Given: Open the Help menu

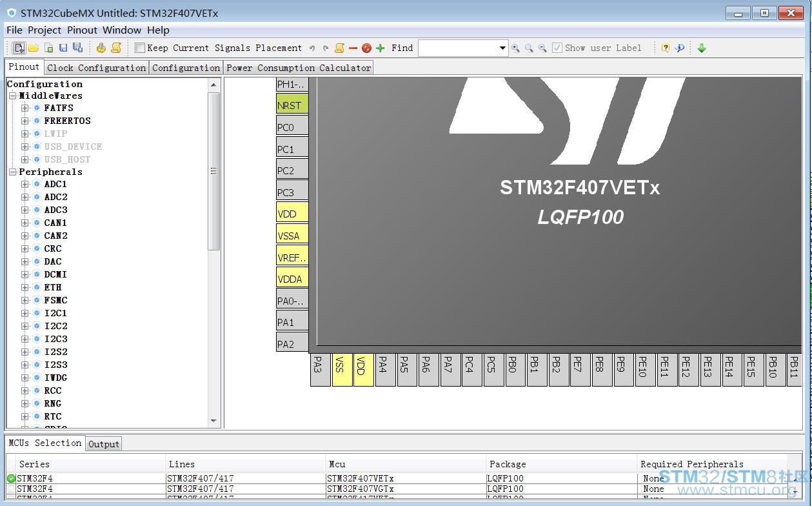Looking at the screenshot, I should pos(158,30).
